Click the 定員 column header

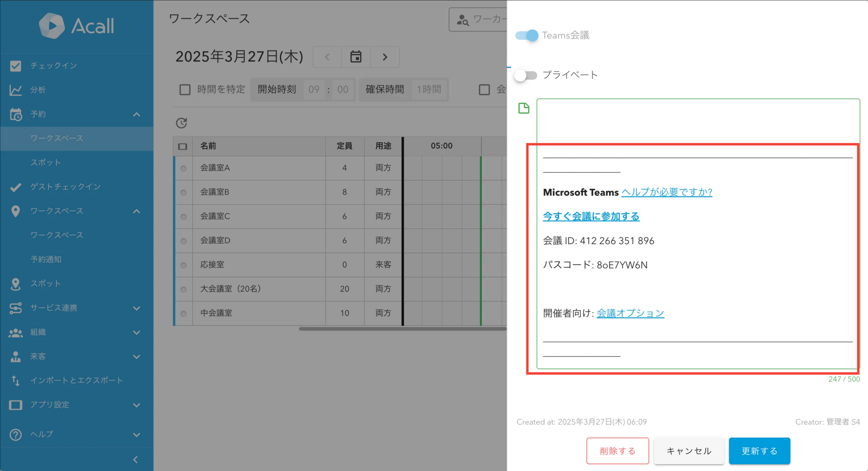point(344,146)
